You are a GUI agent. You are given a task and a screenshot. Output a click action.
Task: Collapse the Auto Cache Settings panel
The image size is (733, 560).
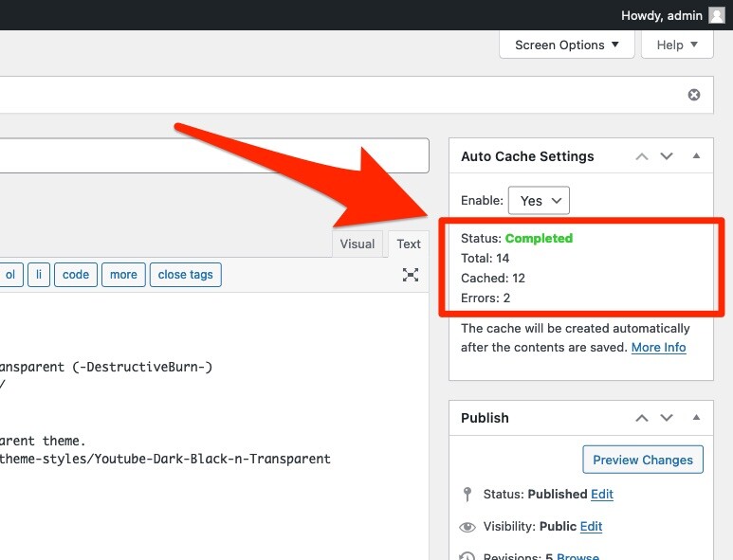coord(696,156)
